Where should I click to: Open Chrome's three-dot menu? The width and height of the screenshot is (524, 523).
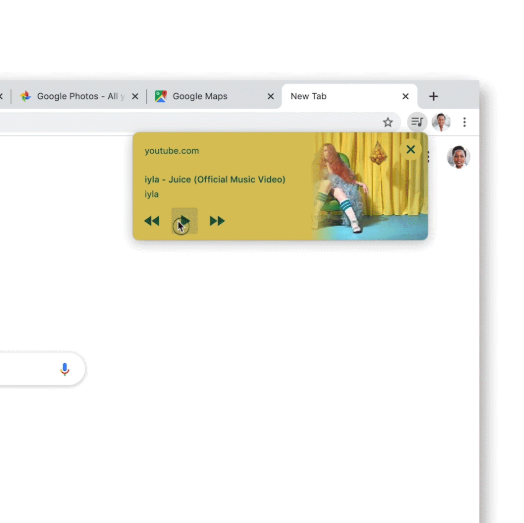[465, 122]
